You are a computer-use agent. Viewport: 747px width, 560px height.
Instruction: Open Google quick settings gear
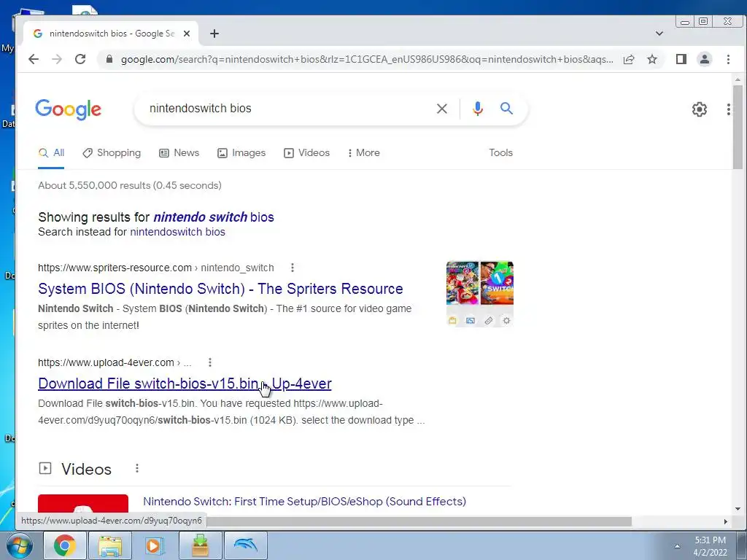coord(700,109)
